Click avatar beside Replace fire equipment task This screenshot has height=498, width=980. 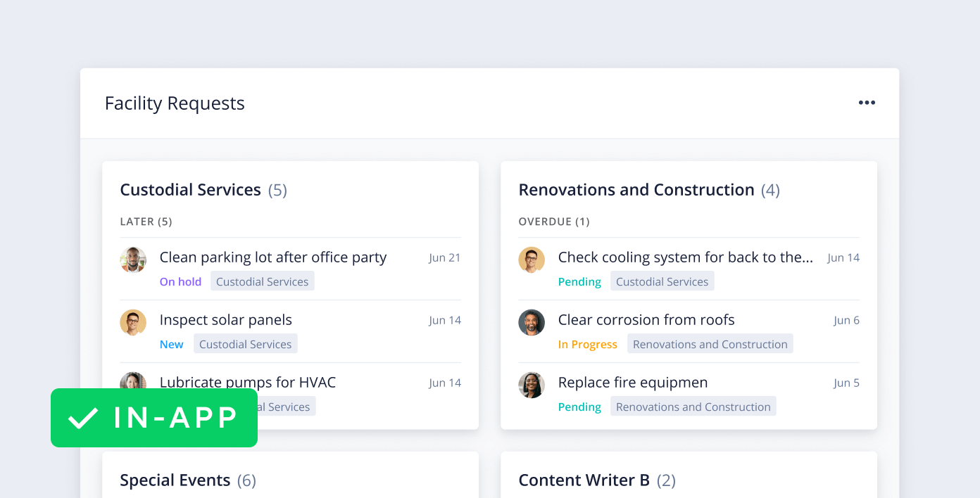coord(532,385)
